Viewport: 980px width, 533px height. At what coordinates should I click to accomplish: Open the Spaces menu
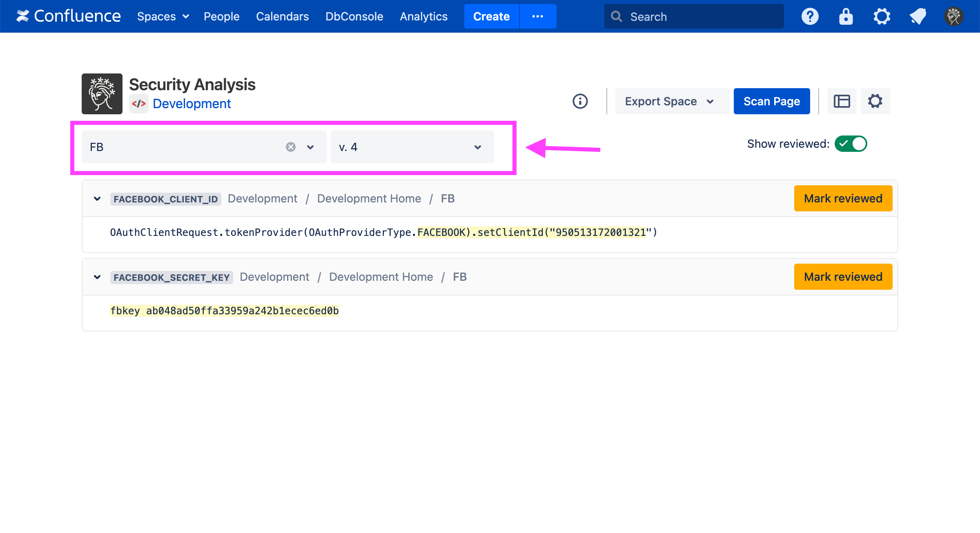point(163,16)
